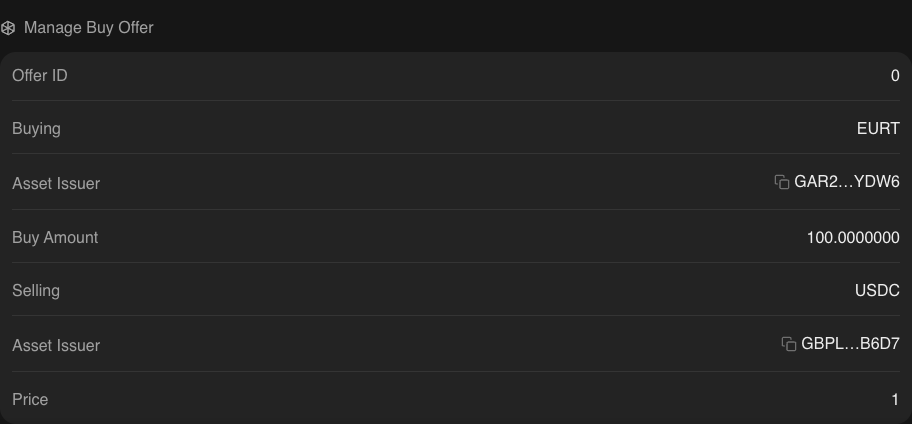Click the Price value 1
The height and width of the screenshot is (424, 912).
[x=895, y=400]
